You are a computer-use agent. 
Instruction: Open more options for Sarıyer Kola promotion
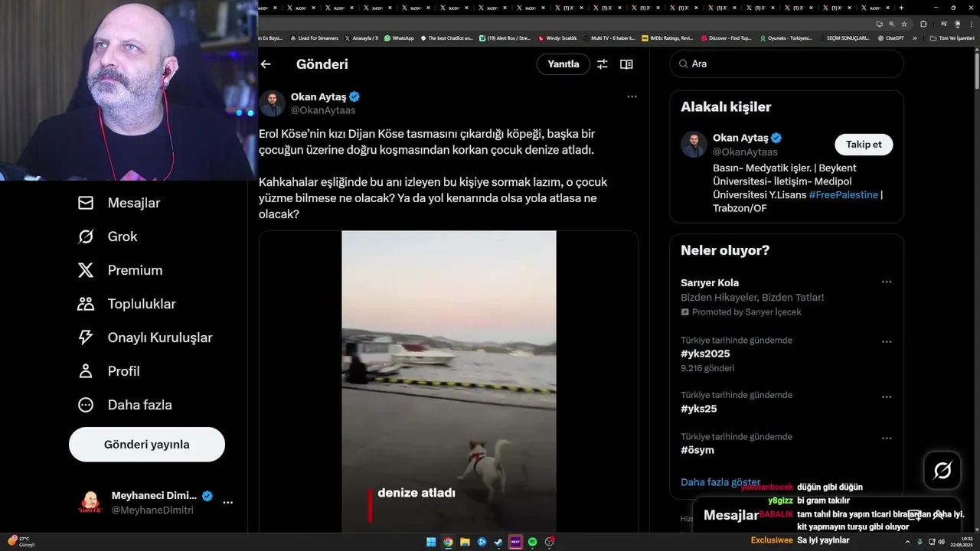(x=887, y=282)
